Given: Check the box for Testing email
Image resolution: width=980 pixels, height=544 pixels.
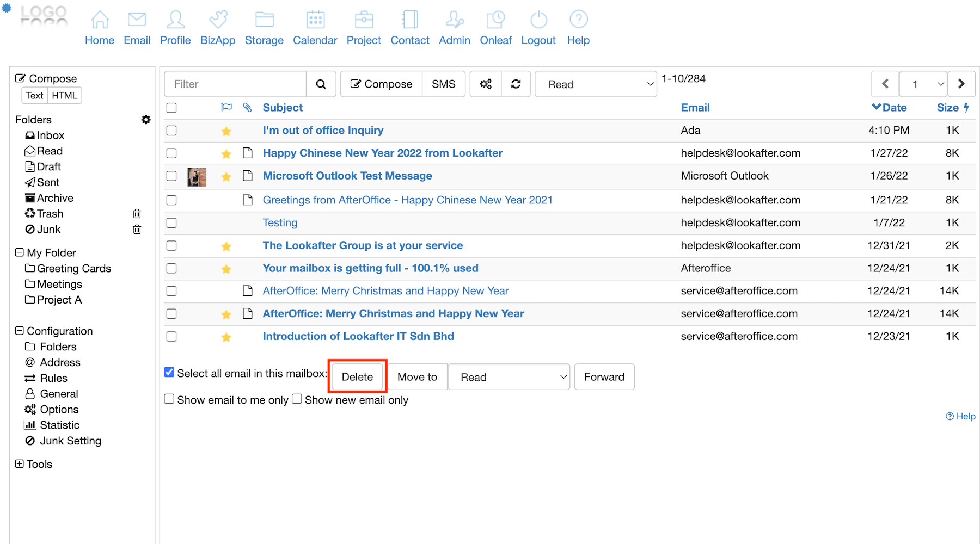Looking at the screenshot, I should 171,223.
